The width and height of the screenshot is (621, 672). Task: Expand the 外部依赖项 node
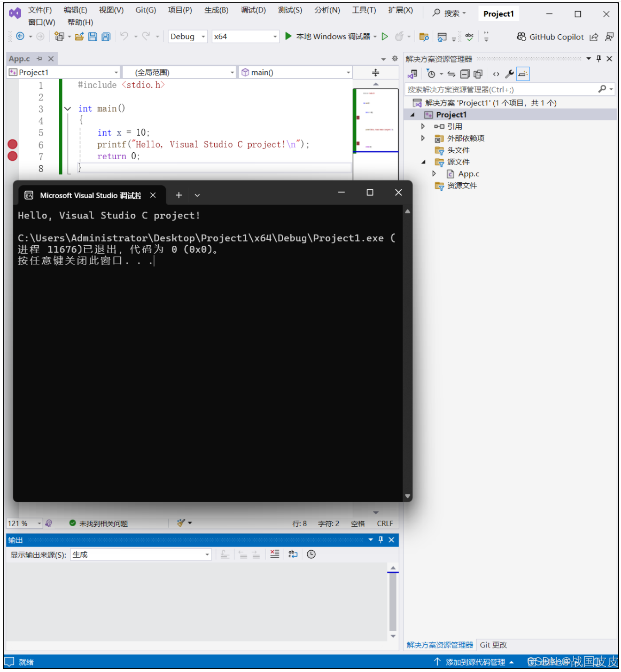(x=422, y=138)
